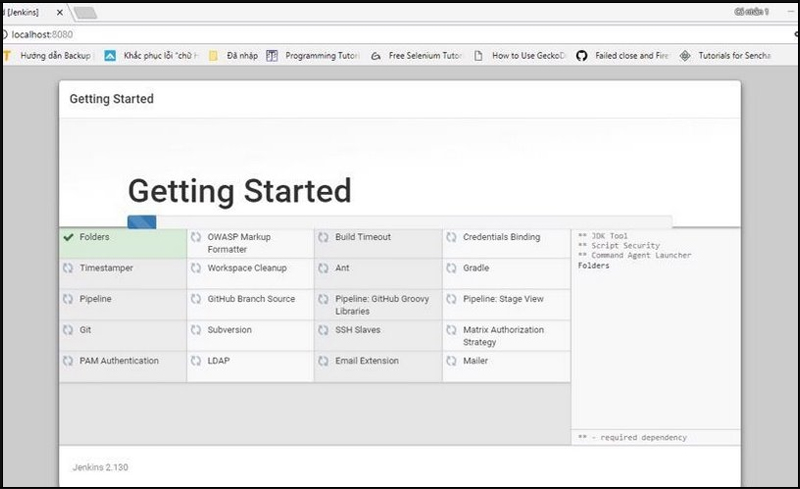Click the pending spinner icon beside Ant

323,268
